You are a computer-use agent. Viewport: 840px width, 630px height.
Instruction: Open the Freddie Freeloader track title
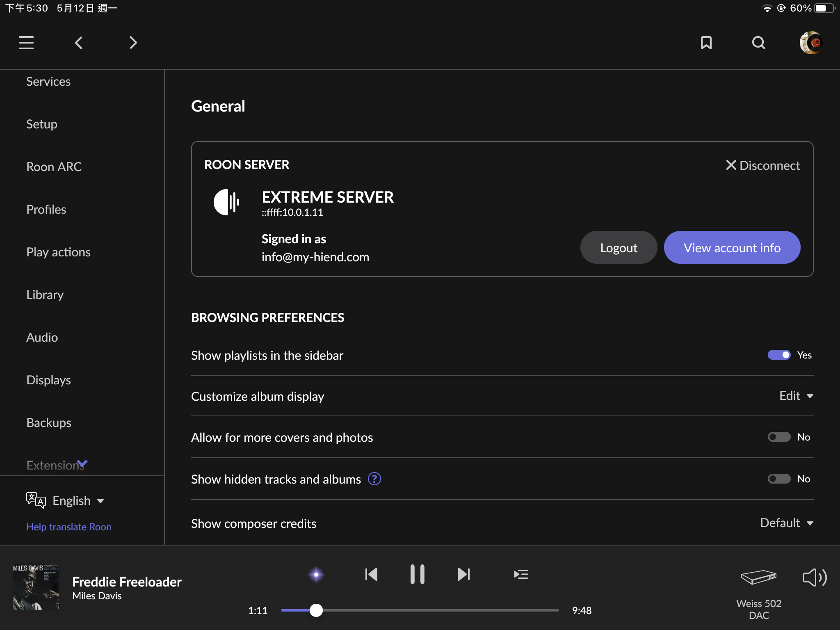point(127,582)
